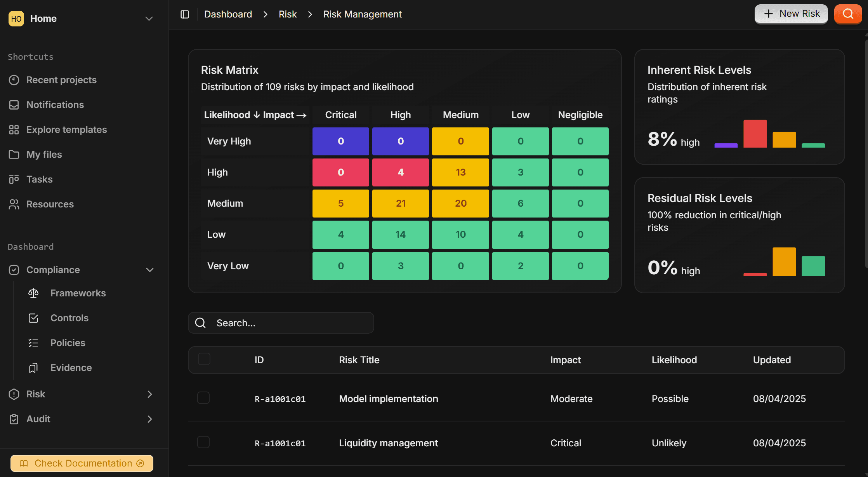Select the Frameworks scales icon
Image resolution: width=868 pixels, height=477 pixels.
coord(33,293)
